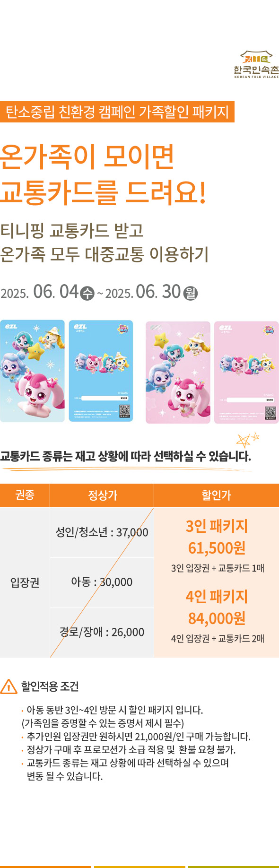The height and width of the screenshot is (868, 279).
Task: Click the 입장권 row label cell
Action: 25,582
